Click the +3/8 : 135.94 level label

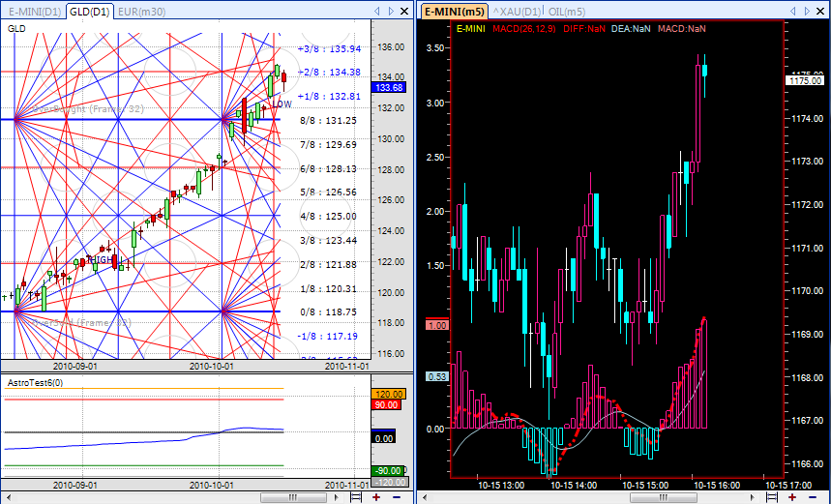coord(329,48)
